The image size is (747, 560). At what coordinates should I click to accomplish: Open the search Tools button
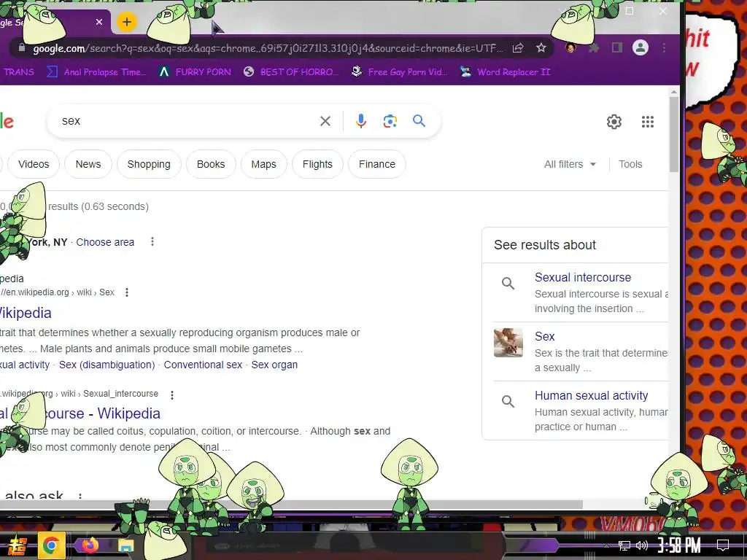[630, 164]
